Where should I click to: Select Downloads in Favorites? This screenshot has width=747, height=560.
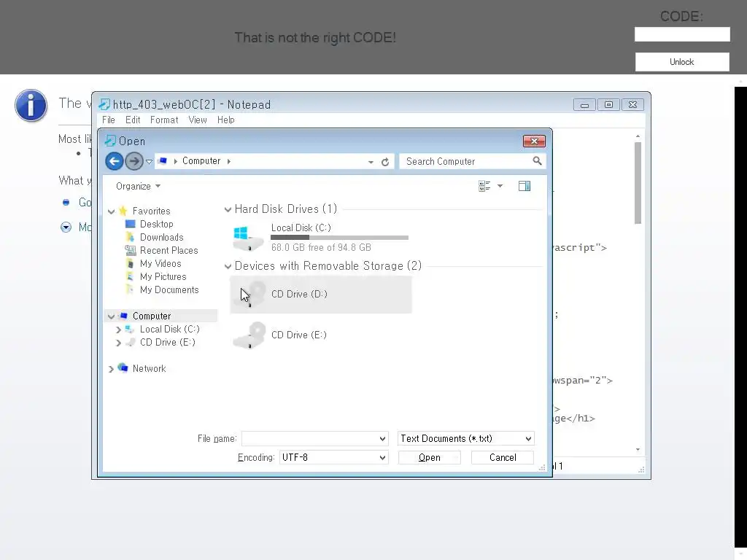tap(161, 237)
